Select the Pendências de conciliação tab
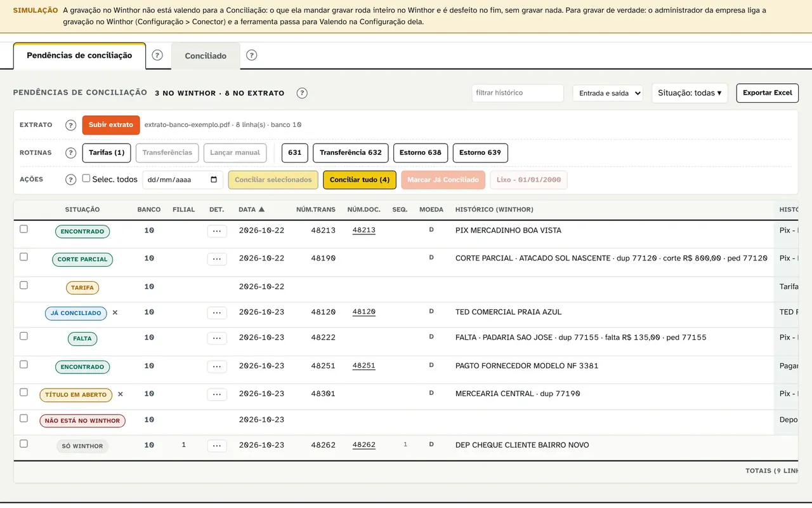Viewport: 812px width, 508px height. coord(79,56)
